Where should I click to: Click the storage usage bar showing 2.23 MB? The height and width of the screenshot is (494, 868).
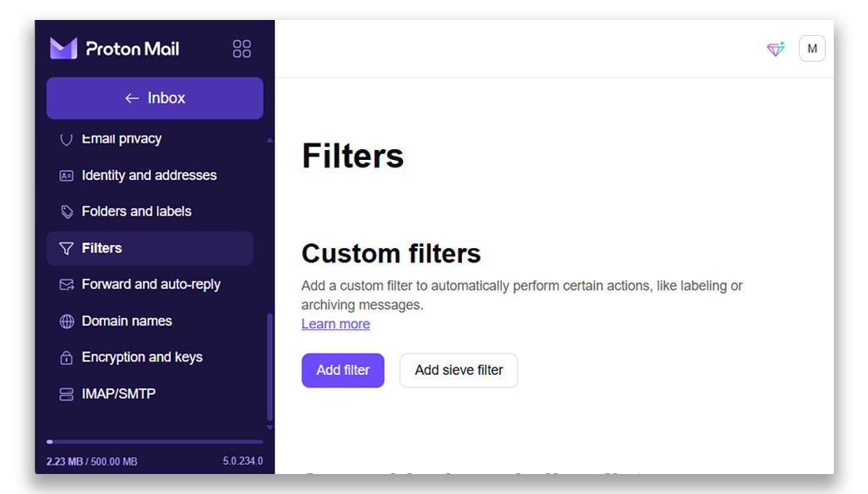coord(154,442)
